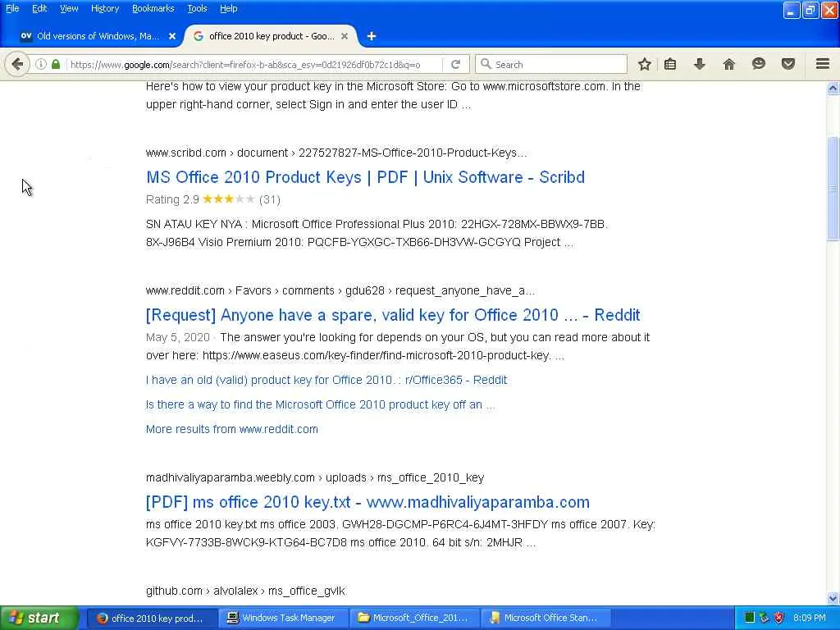The height and width of the screenshot is (630, 840).
Task: Click the safely remove hardware tray icon
Action: point(764,618)
